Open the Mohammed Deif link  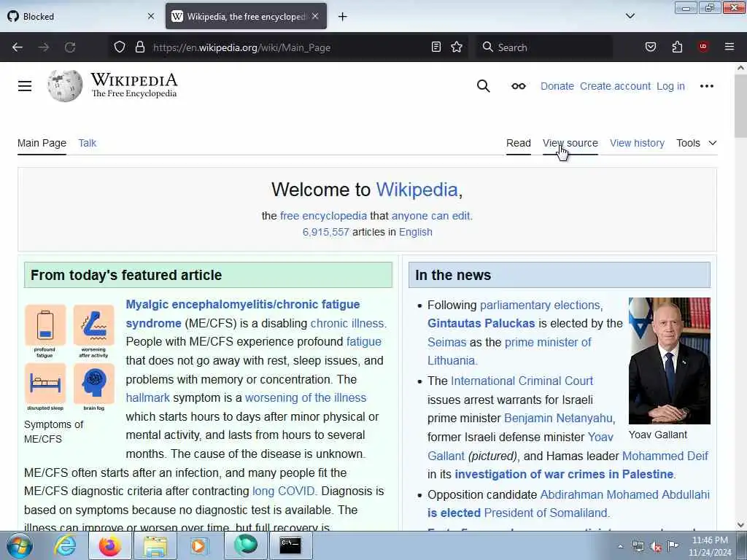point(665,456)
